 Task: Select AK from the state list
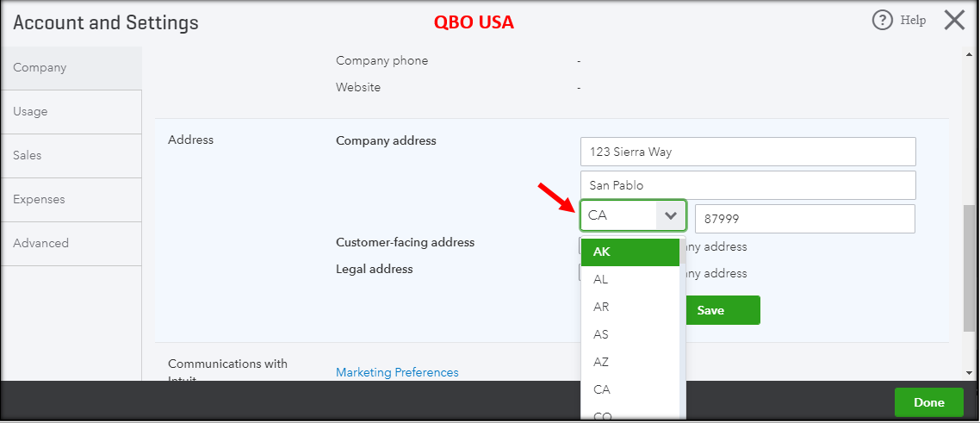coord(630,252)
